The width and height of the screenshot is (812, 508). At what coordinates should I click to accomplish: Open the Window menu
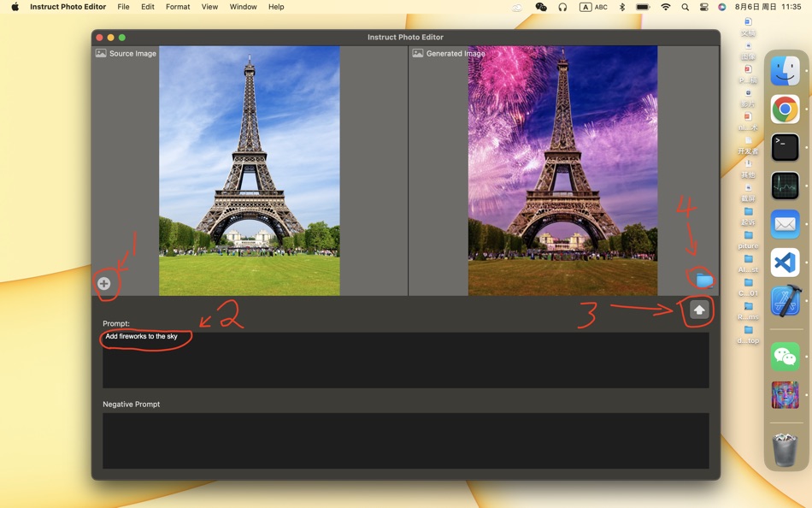[243, 7]
